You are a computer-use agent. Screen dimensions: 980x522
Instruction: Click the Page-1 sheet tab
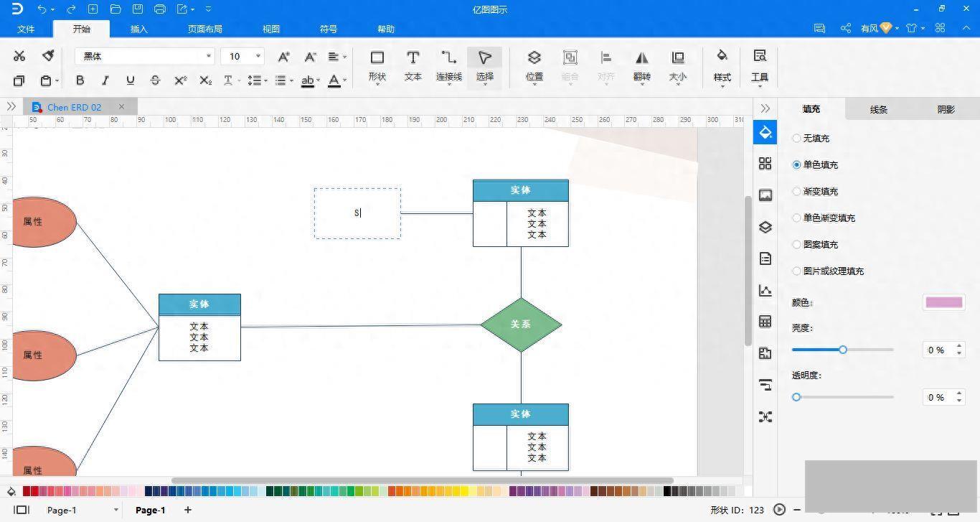(151, 510)
